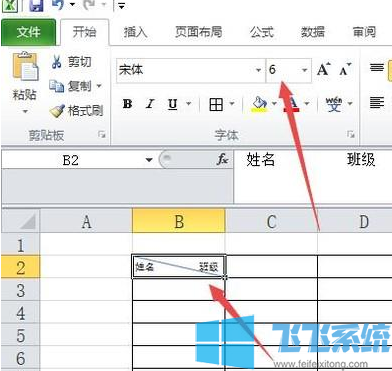This screenshot has width=392, height=371.
Task: Select column D header
Action: 355,221
